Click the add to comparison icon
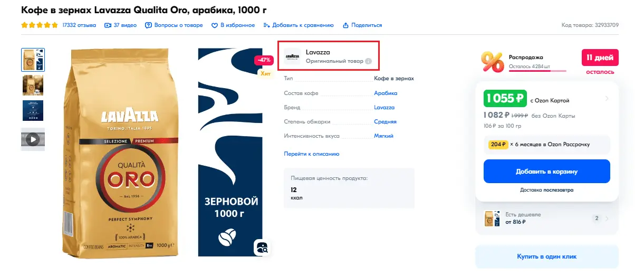This screenshot has width=644, height=276. click(267, 25)
